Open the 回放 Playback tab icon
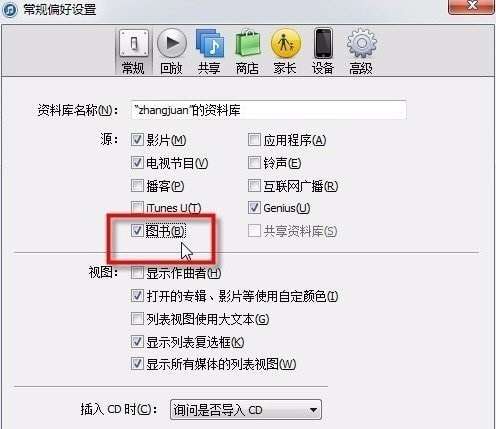 click(x=172, y=43)
